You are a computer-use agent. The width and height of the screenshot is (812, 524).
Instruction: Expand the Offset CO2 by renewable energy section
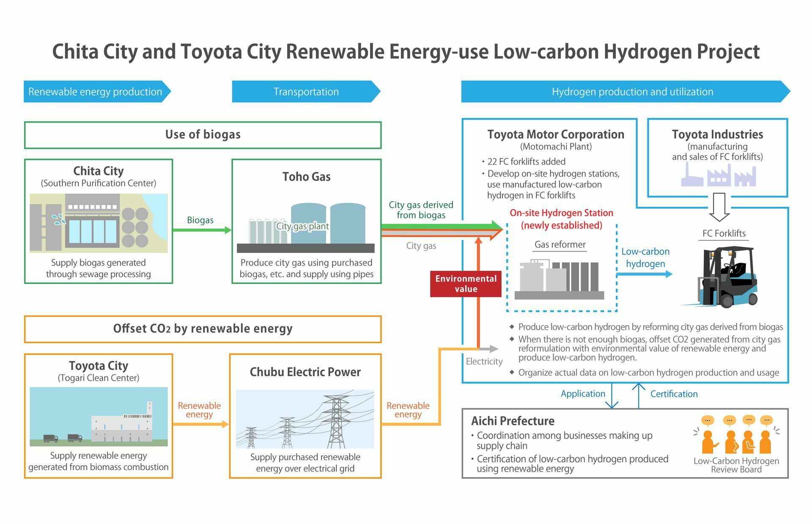[202, 328]
